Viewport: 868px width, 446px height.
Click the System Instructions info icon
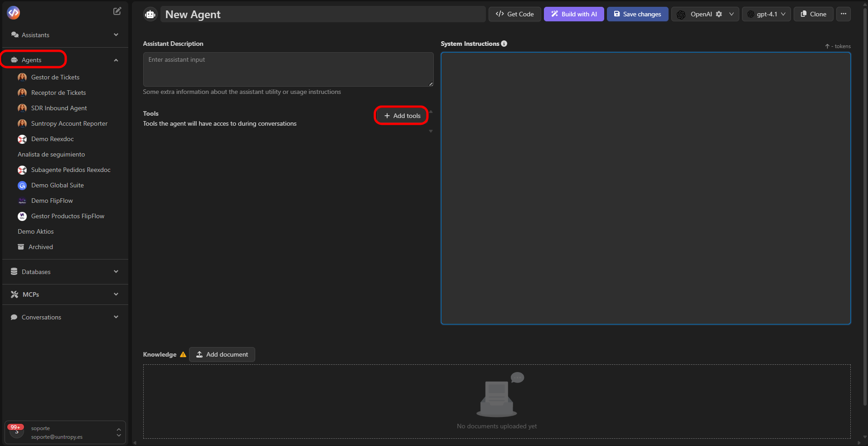click(504, 44)
